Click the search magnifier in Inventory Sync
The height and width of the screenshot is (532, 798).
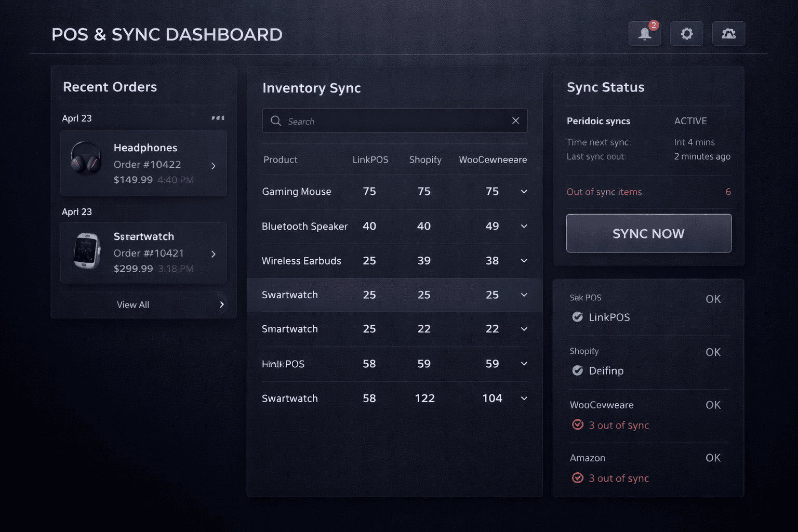[276, 121]
